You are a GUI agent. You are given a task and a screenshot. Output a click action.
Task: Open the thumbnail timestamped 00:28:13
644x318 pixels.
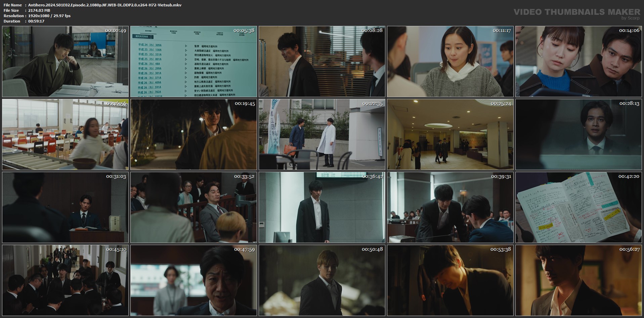pos(578,134)
